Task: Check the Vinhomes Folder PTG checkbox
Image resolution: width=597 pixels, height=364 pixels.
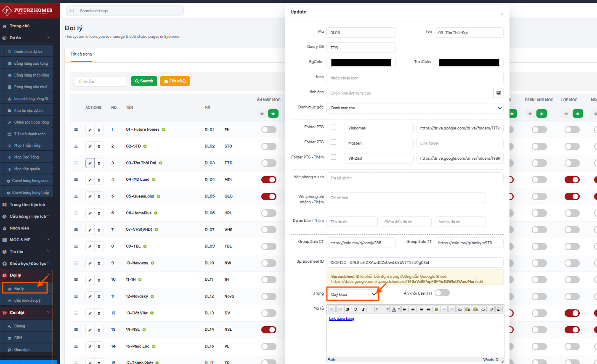Action: tap(333, 127)
